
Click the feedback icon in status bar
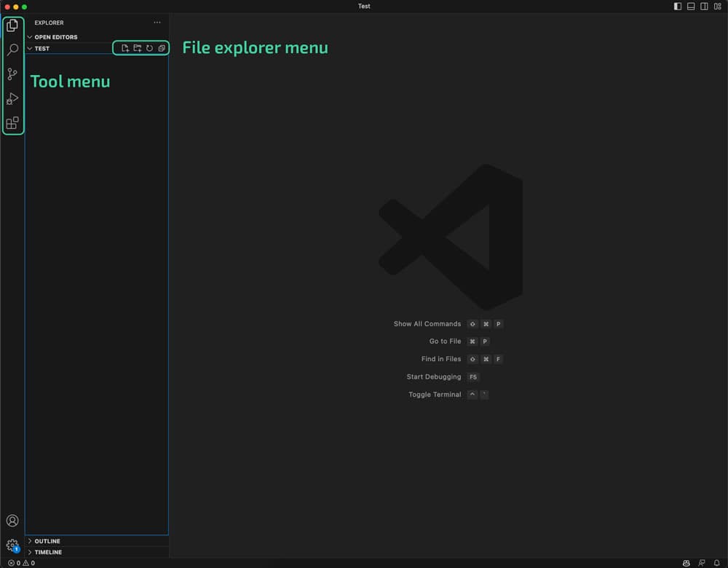pos(702,563)
